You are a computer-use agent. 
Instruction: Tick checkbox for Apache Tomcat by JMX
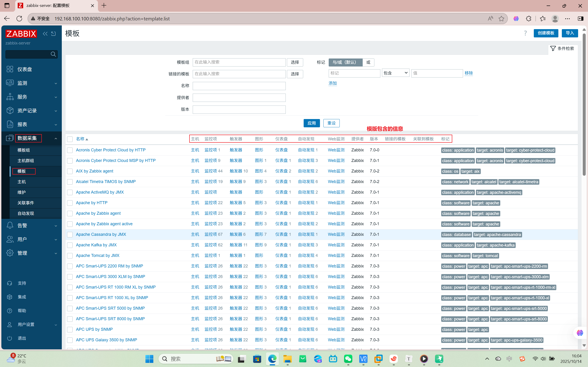click(70, 256)
